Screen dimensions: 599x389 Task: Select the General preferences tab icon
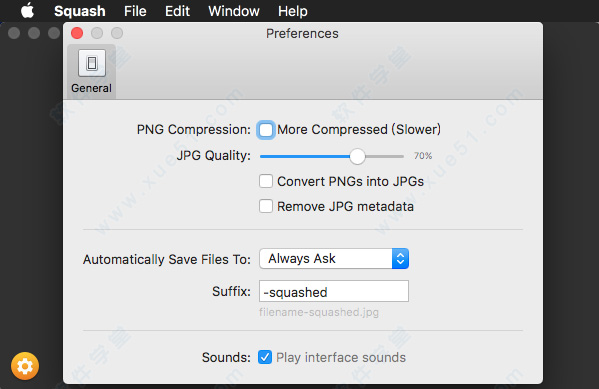[x=92, y=63]
